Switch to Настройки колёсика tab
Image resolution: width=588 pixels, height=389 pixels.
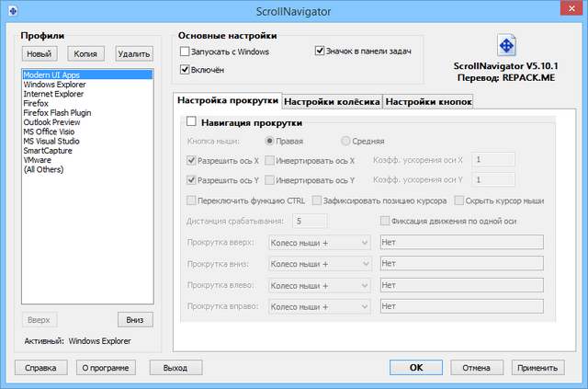tap(331, 100)
